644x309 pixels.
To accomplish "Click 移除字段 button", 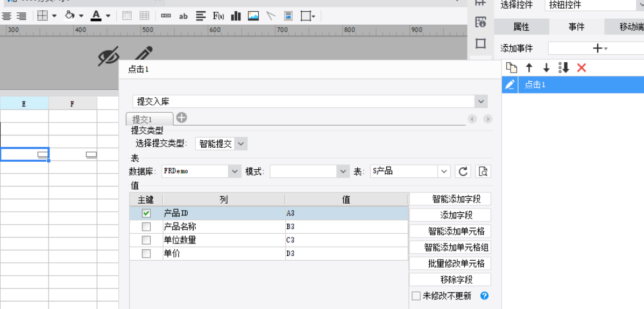I will coord(450,279).
